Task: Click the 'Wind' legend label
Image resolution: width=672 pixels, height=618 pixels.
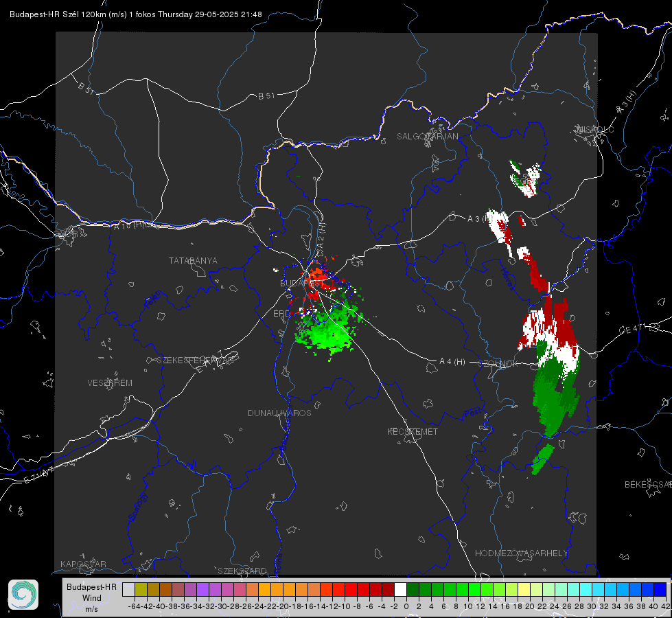Action: [92, 598]
